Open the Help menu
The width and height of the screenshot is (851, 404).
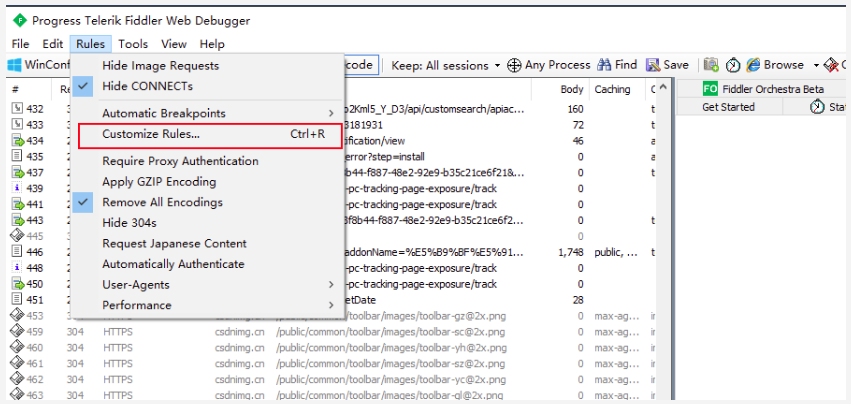tap(212, 44)
